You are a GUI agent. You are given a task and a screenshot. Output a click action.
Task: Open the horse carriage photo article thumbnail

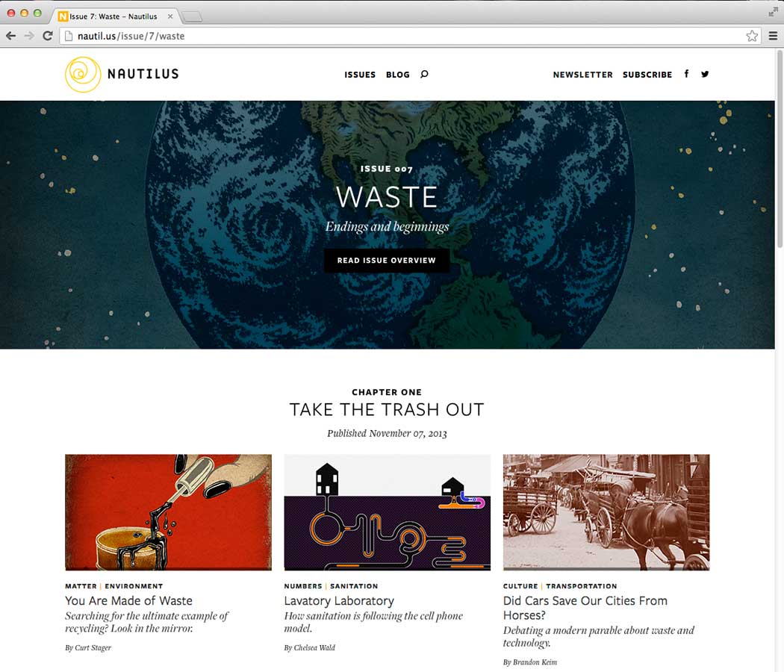pyautogui.click(x=606, y=512)
